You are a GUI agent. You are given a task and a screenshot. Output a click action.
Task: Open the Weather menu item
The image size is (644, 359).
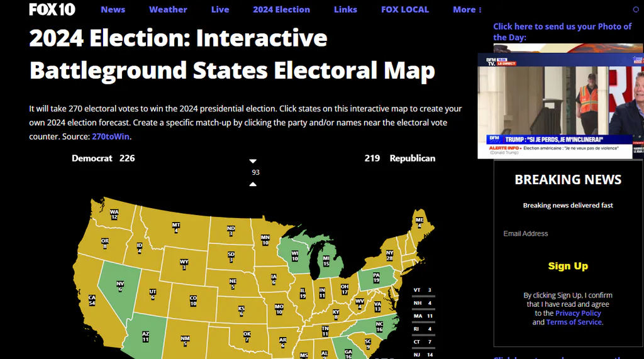tap(168, 9)
